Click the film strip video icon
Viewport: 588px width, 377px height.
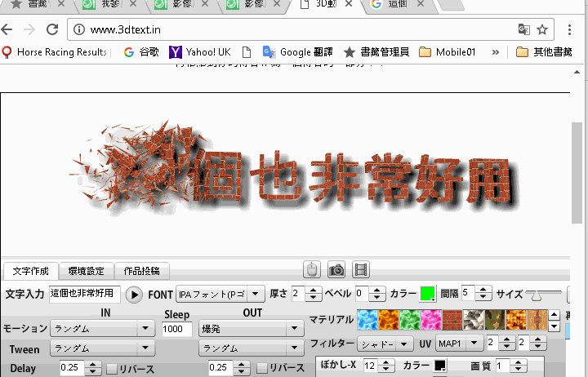pyautogui.click(x=361, y=270)
